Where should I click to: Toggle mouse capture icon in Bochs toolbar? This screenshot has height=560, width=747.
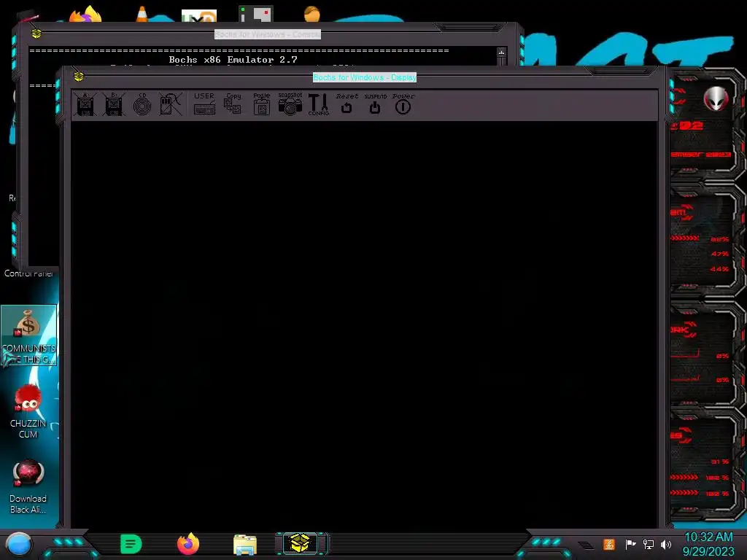170,104
